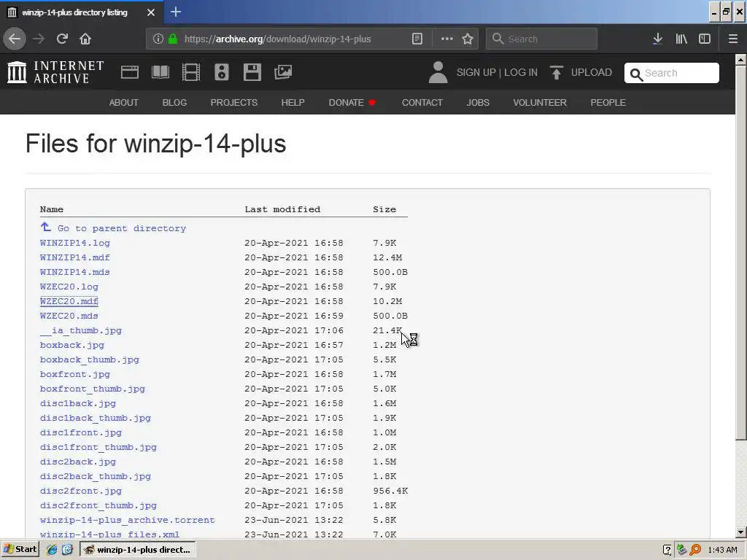Launch Internet Explorer from quick launch
747x560 pixels.
click(52, 550)
